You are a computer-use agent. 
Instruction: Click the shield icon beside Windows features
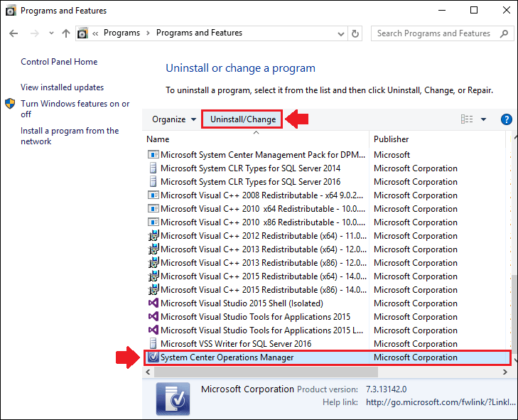(x=10, y=104)
